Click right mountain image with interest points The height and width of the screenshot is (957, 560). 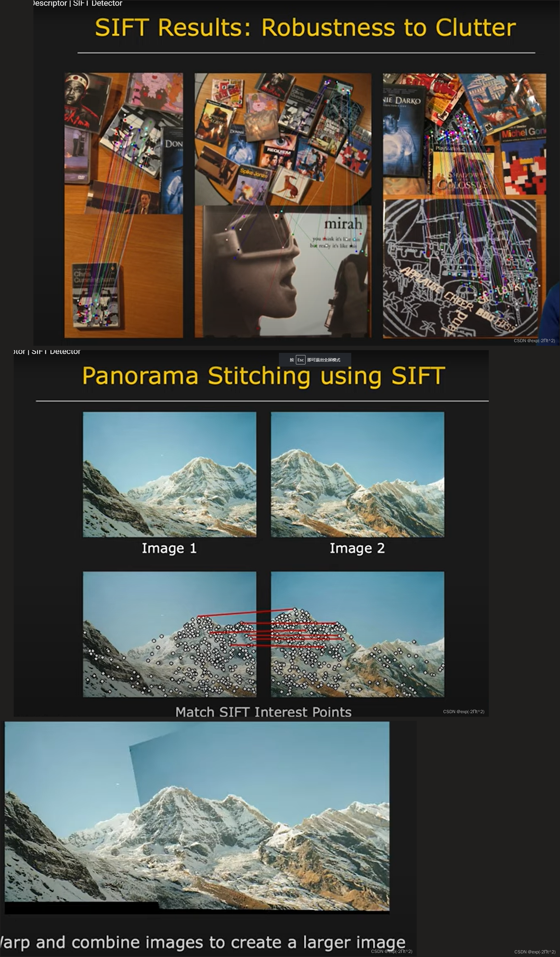click(x=357, y=634)
